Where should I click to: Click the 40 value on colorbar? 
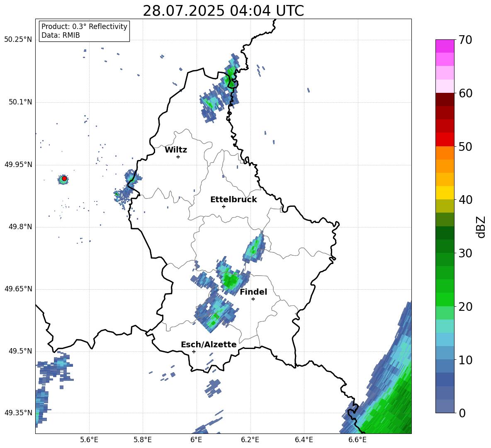tap(465, 200)
